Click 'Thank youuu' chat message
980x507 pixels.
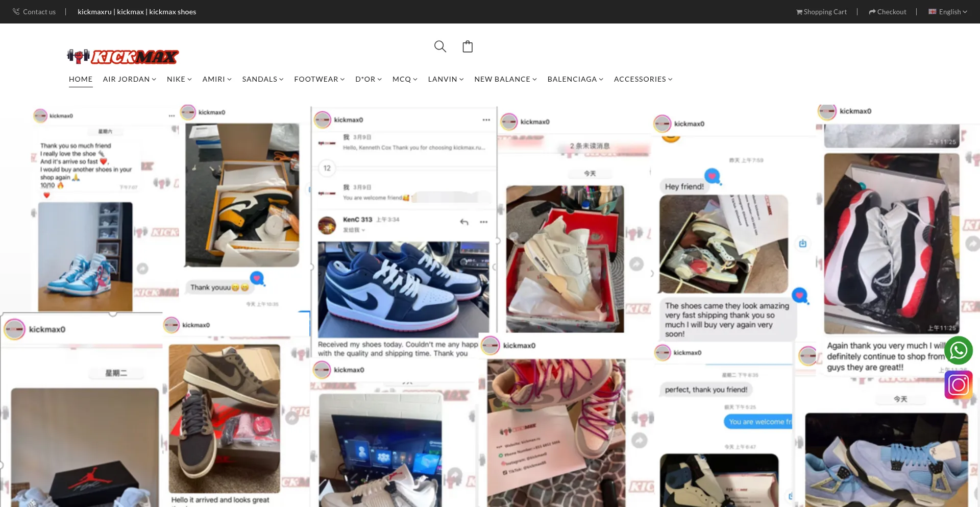[219, 287]
